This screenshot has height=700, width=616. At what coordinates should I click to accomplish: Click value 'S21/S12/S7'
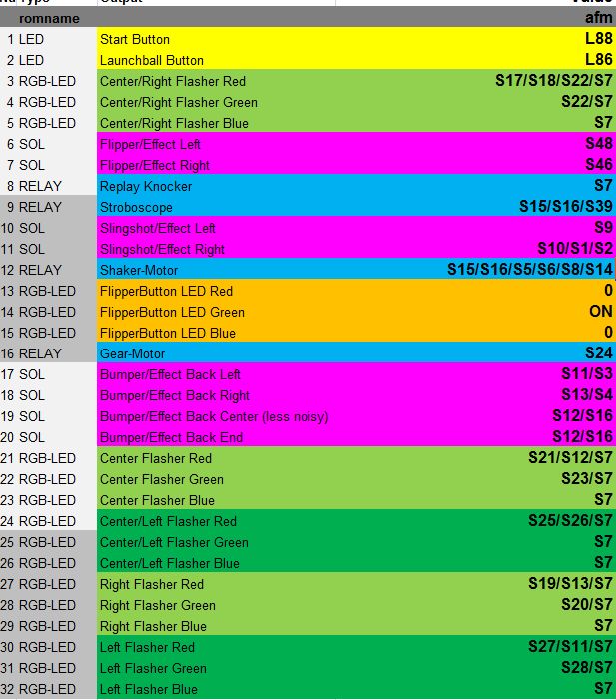click(570, 458)
